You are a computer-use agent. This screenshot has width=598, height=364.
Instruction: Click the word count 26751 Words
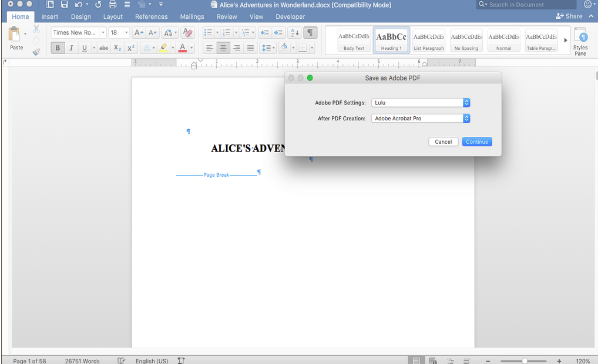click(x=82, y=361)
